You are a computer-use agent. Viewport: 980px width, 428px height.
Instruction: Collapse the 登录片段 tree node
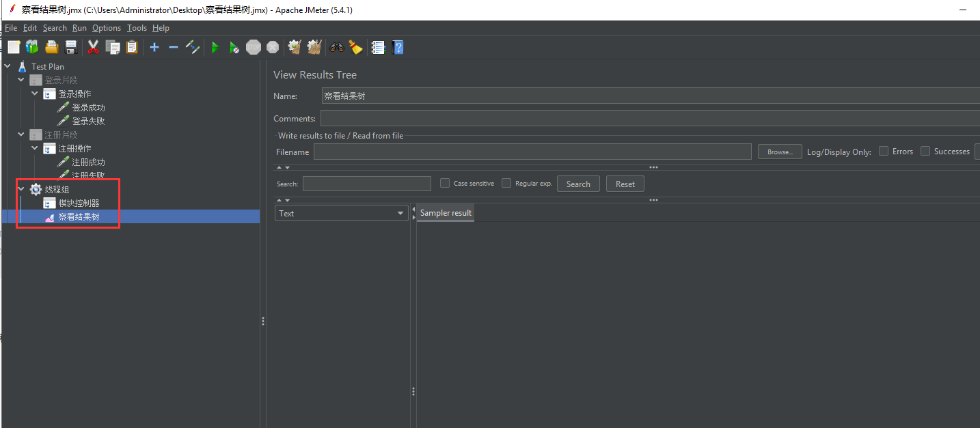pos(21,80)
